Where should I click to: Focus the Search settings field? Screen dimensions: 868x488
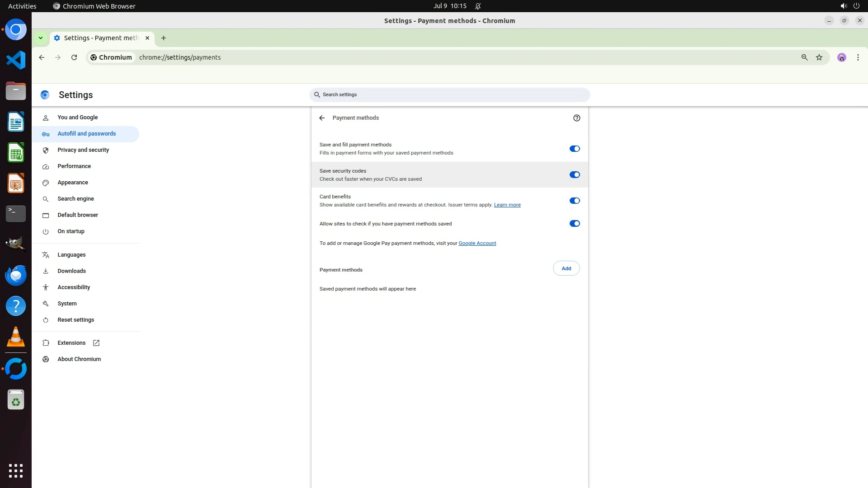point(450,94)
